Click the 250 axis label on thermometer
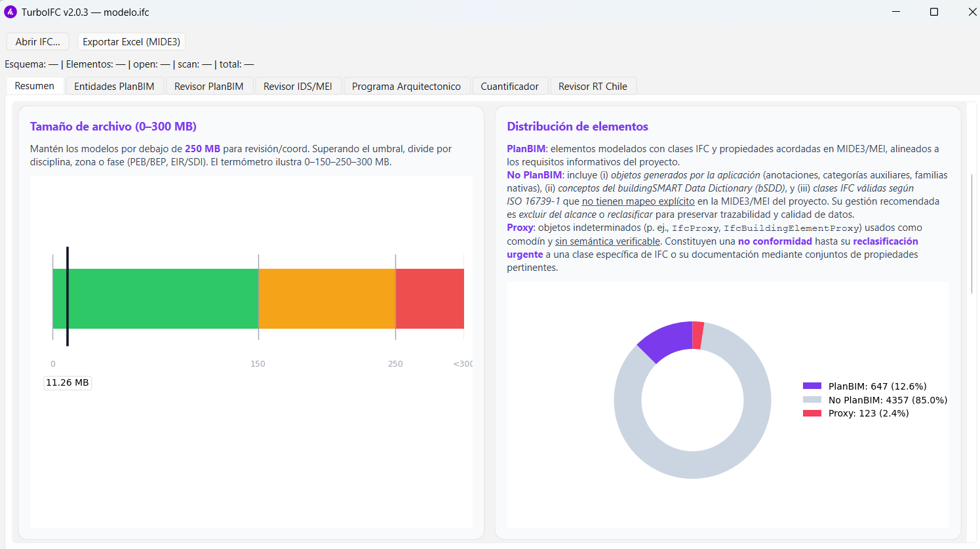The image size is (980, 549). coord(395,363)
